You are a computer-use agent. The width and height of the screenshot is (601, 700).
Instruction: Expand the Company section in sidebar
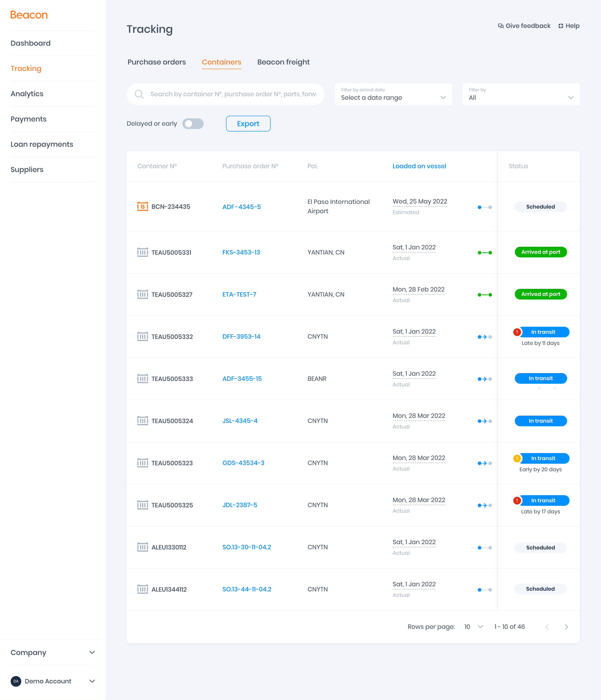click(52, 652)
